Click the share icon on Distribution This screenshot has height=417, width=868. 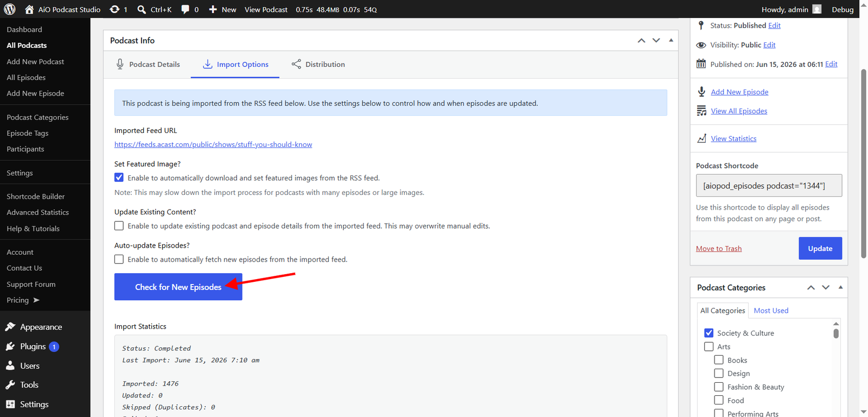(x=296, y=64)
